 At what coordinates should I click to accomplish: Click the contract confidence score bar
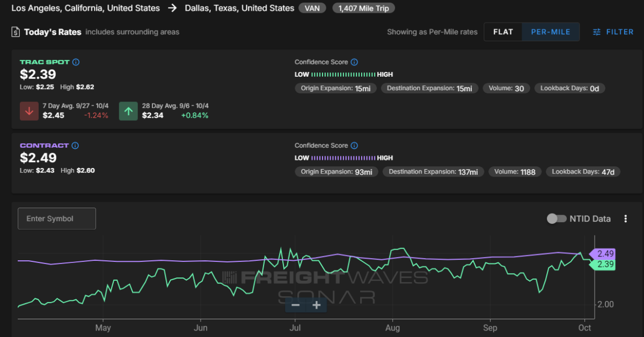coord(343,158)
